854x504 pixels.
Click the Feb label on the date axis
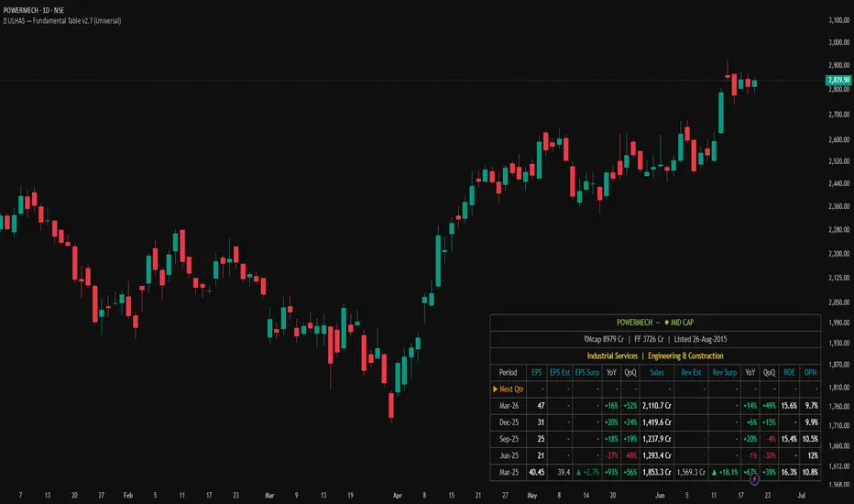pyautogui.click(x=128, y=495)
